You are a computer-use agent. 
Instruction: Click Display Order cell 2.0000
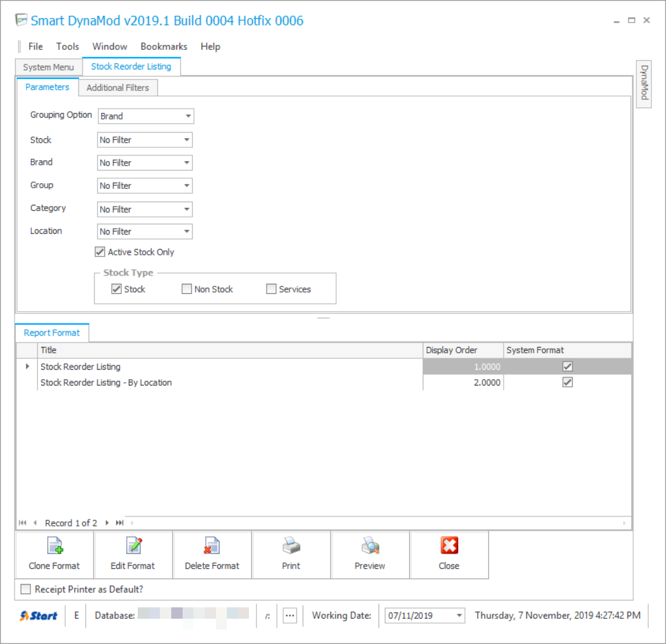tap(463, 382)
